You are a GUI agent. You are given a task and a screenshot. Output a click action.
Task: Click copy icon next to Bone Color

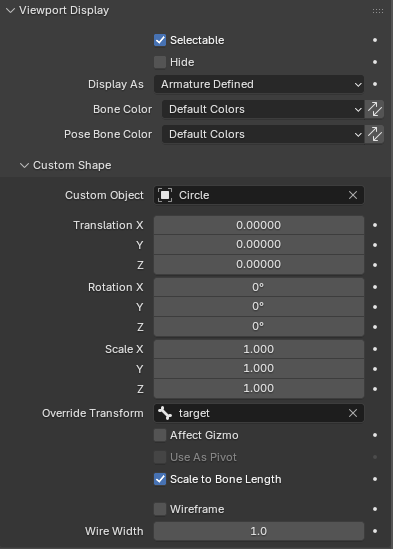pos(374,109)
